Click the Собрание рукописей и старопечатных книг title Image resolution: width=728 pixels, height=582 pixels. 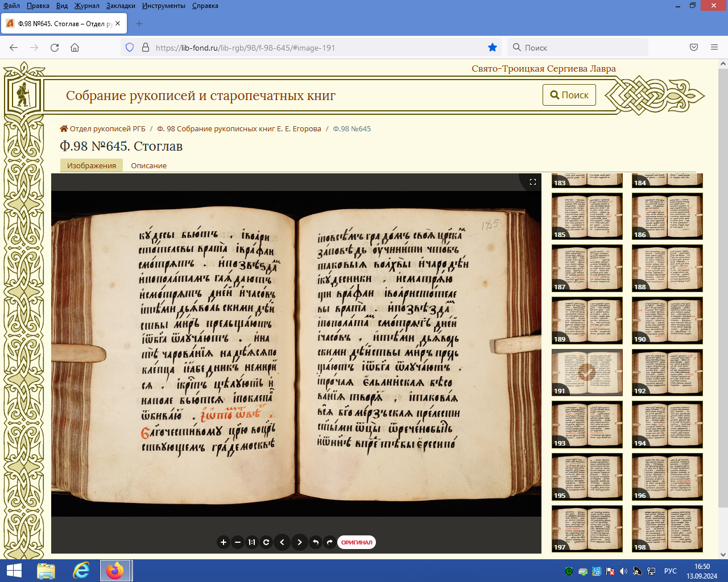point(201,95)
